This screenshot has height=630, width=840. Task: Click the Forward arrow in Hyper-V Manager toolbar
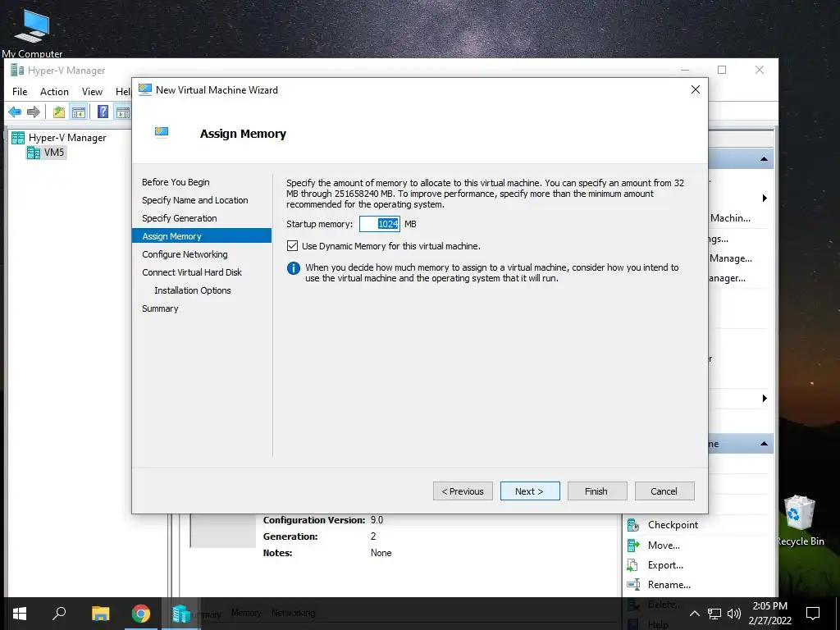[x=33, y=112]
